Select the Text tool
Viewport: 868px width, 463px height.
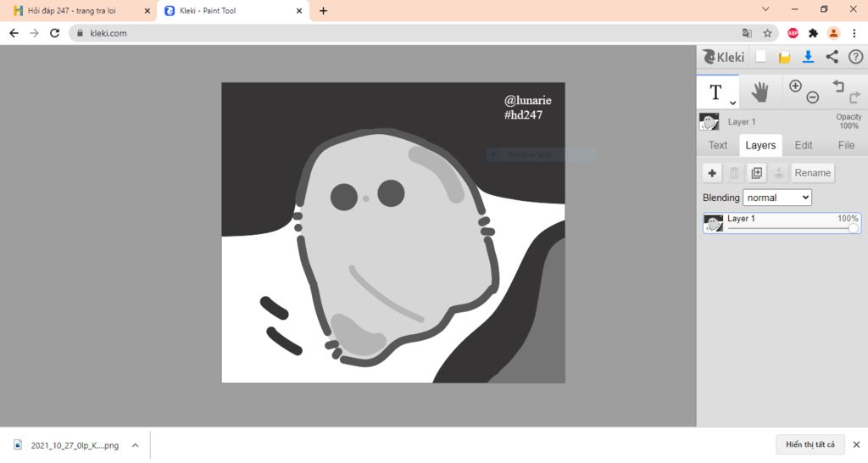715,92
